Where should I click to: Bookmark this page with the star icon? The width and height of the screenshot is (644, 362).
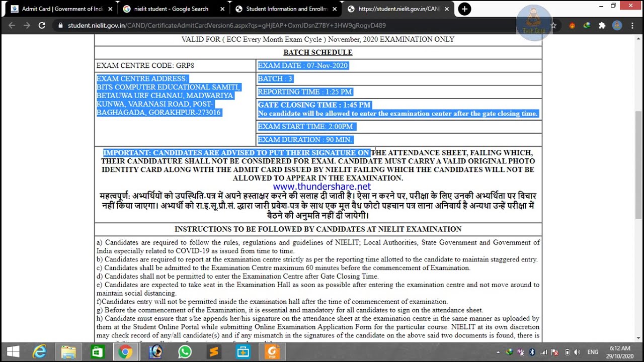tap(553, 25)
